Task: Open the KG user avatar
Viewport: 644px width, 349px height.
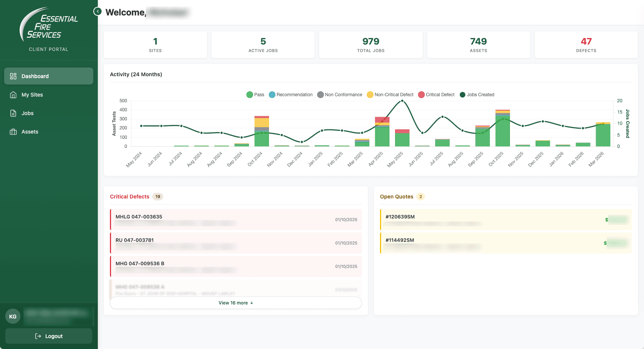Action: 13,316
